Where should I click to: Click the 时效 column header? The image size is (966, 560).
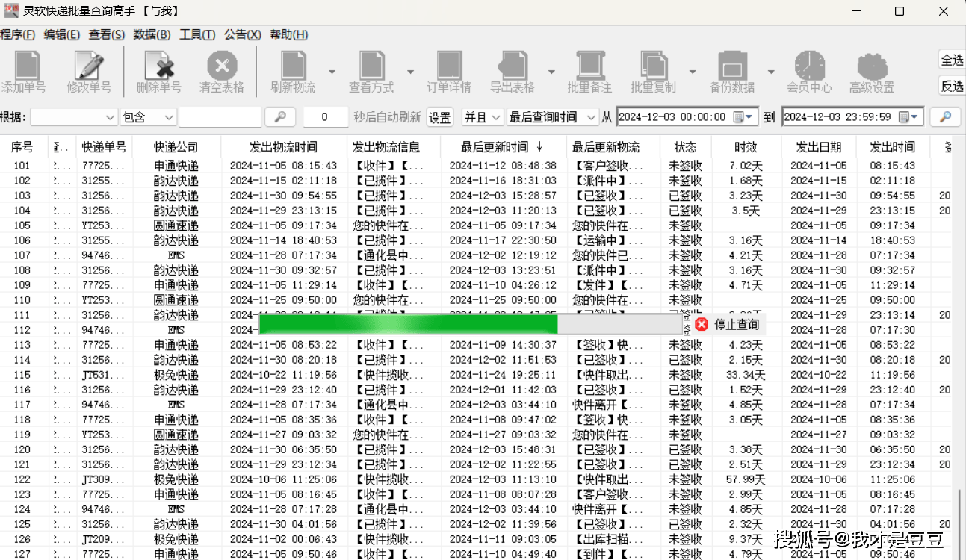[746, 147]
